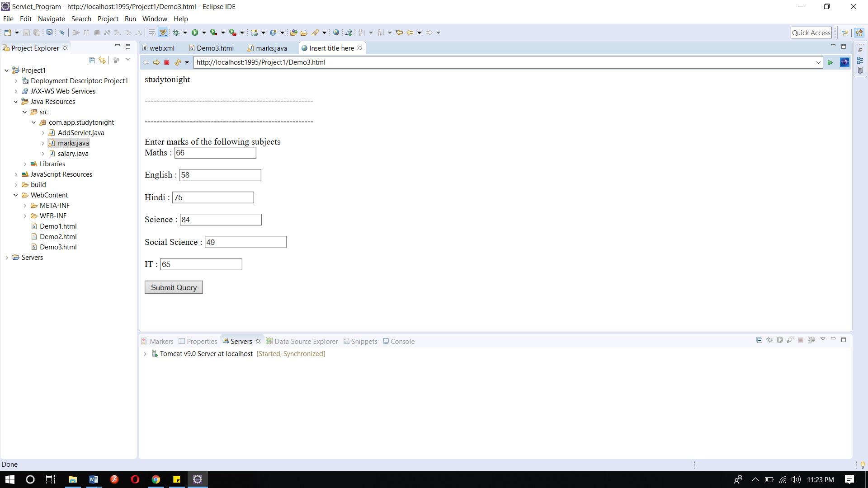Click the New file wizard icon
Screen dimensions: 868x488
coord(8,33)
